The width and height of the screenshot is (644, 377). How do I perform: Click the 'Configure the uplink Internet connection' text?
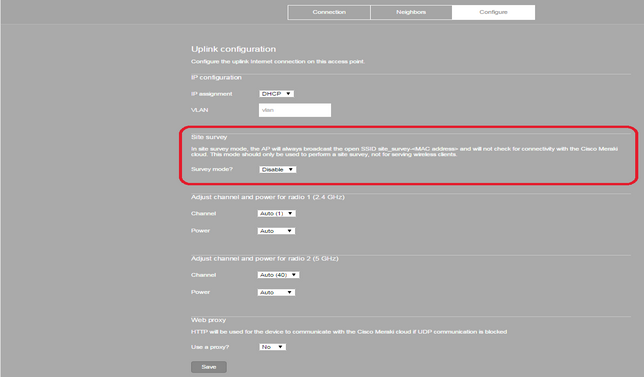(x=278, y=62)
